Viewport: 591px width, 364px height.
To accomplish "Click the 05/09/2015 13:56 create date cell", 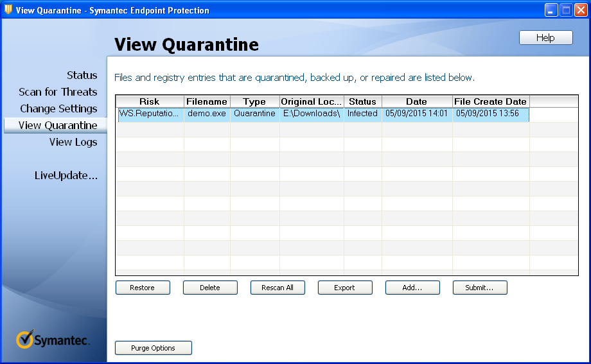I will 491,114.
